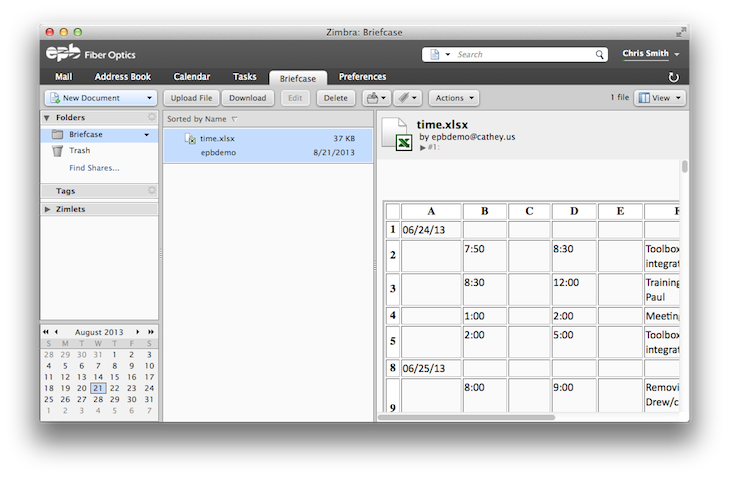Select the Trash folder
729x477 pixels.
pos(80,151)
